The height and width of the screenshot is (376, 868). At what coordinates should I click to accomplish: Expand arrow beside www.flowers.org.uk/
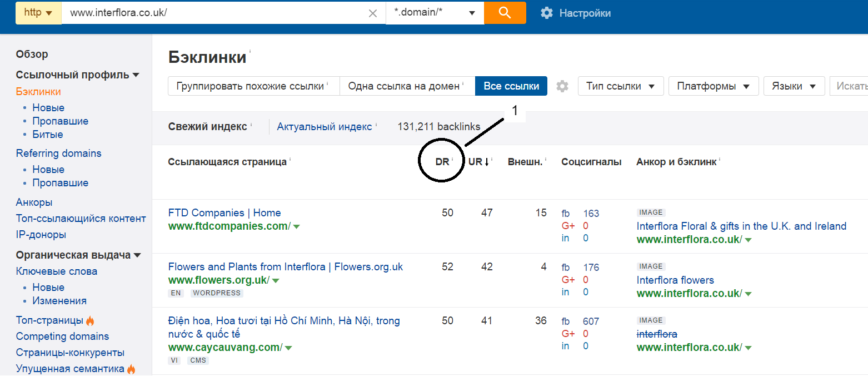click(276, 280)
